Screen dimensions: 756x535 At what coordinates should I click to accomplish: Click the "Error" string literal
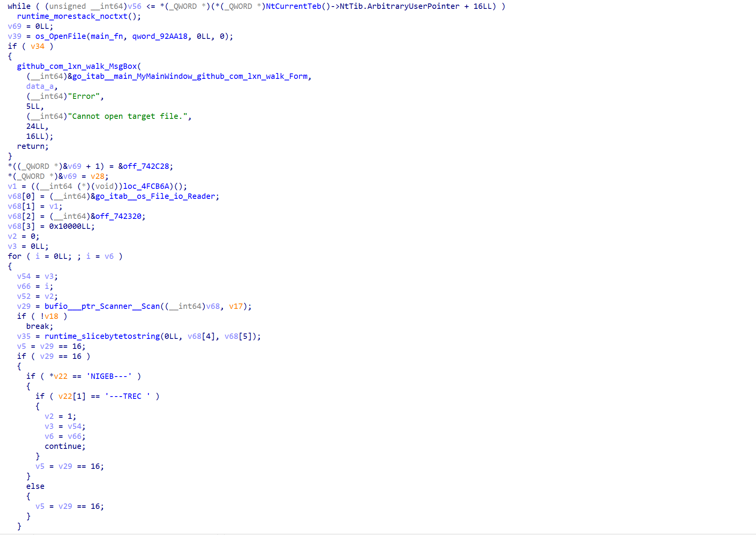pos(85,96)
